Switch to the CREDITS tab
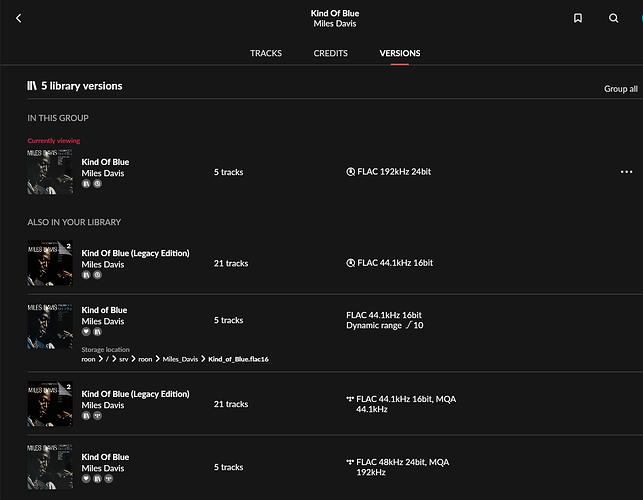Image resolution: width=643 pixels, height=500 pixels. coord(331,53)
